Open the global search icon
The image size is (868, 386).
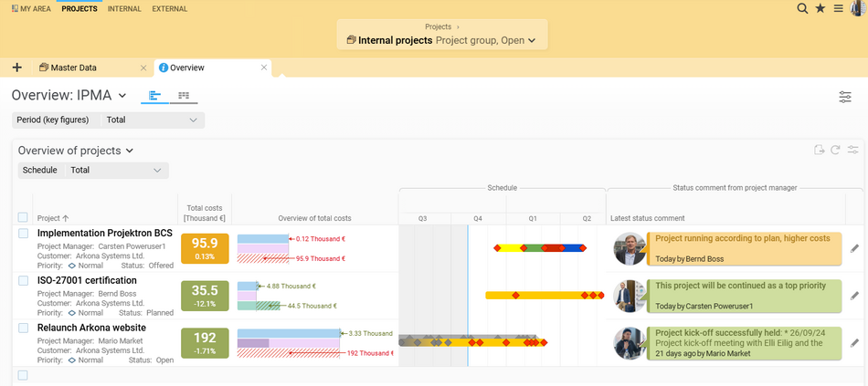[x=802, y=8]
